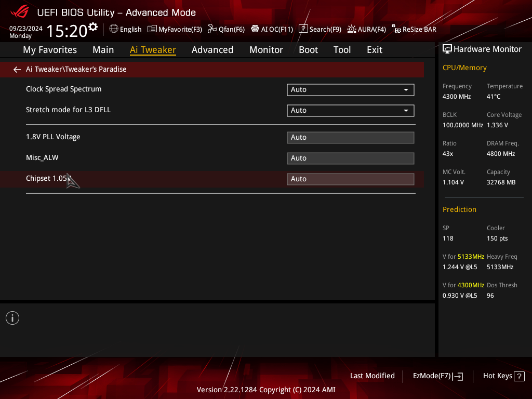
Task: Click CPU/Memory section heading
Action: click(x=464, y=68)
